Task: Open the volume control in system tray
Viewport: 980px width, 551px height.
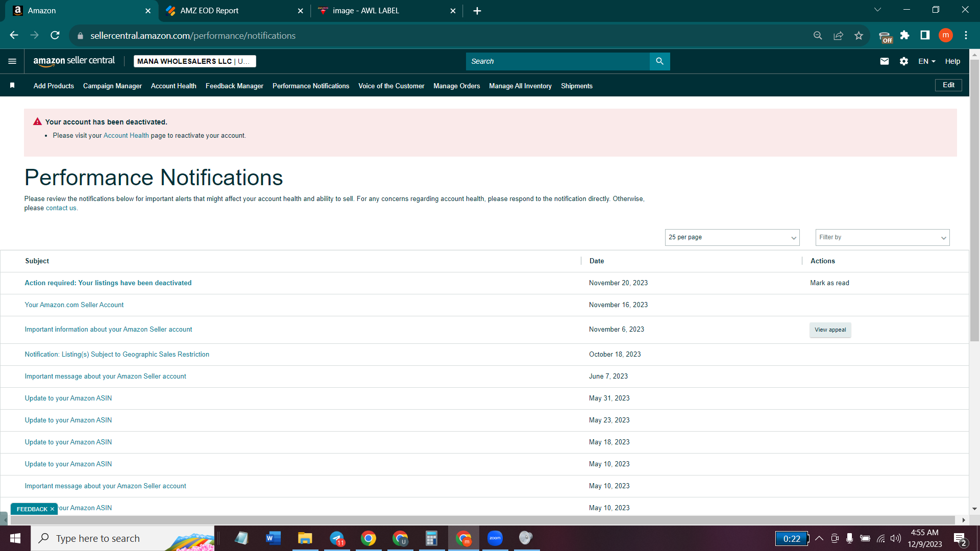Action: (x=896, y=538)
